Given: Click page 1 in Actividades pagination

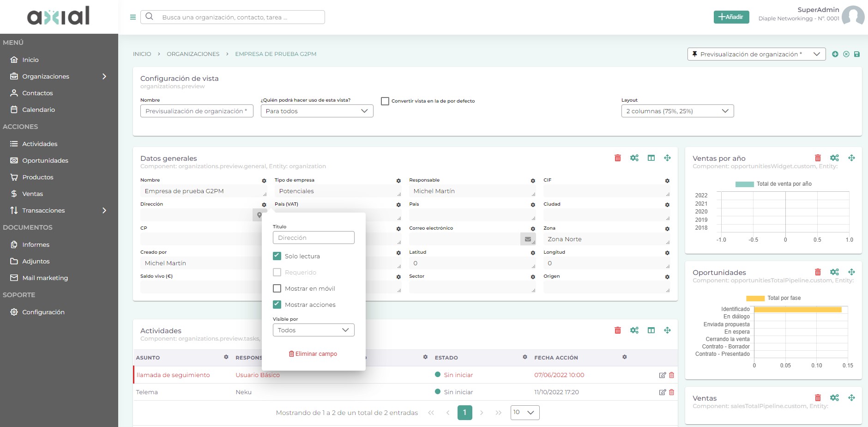Looking at the screenshot, I should tap(465, 412).
